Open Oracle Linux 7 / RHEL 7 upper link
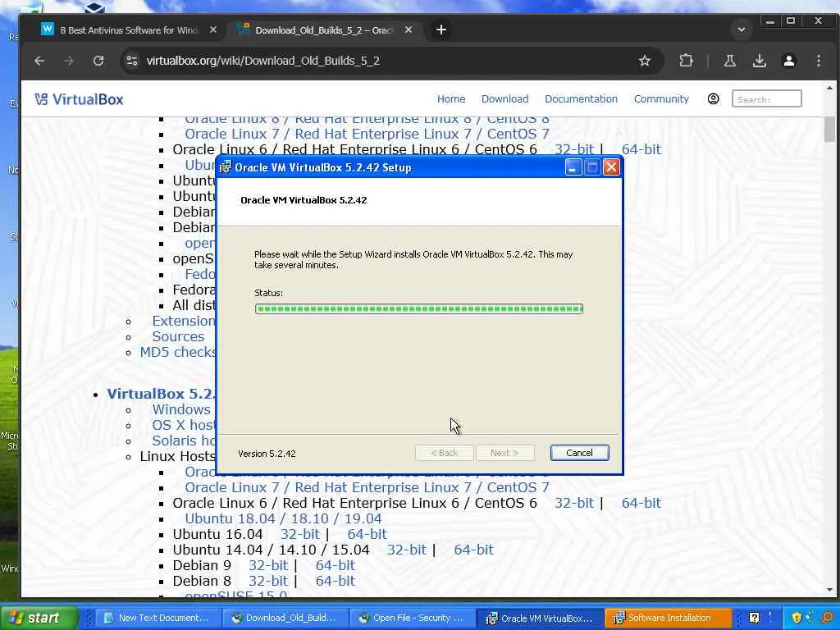This screenshot has height=630, width=840. point(367,134)
